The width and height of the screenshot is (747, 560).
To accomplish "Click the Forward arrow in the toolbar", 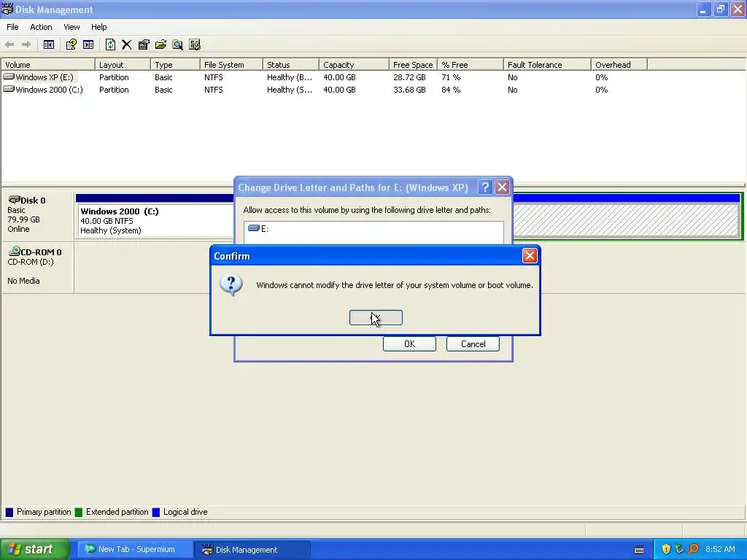I will coord(26,44).
